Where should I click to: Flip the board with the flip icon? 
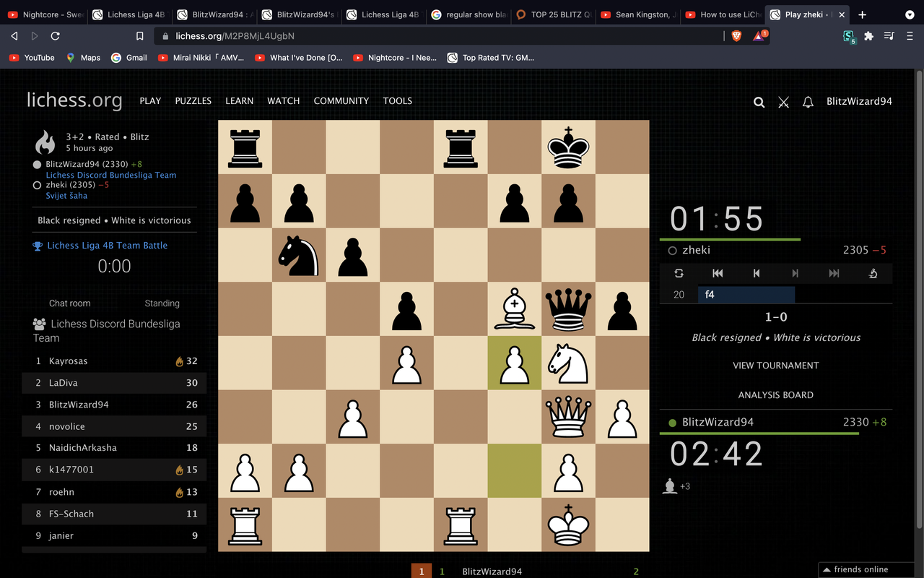[x=679, y=273]
